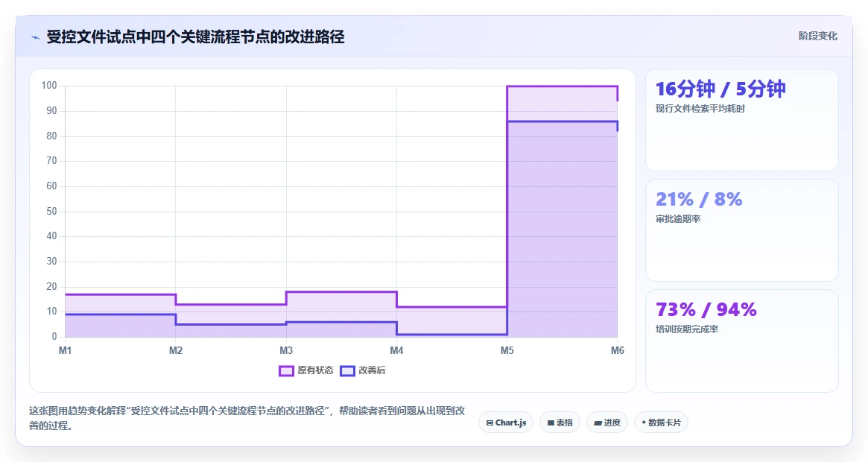Click the icon inside the 表格 chip
868x462 pixels.
click(551, 423)
